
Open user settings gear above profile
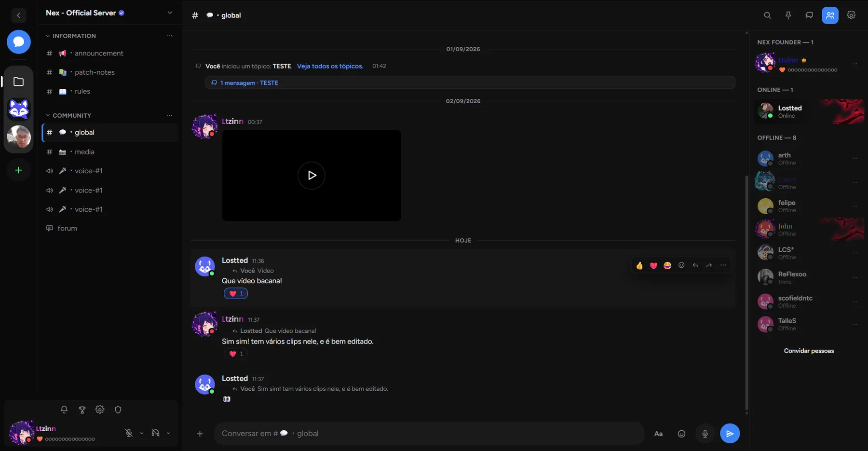[100, 410]
